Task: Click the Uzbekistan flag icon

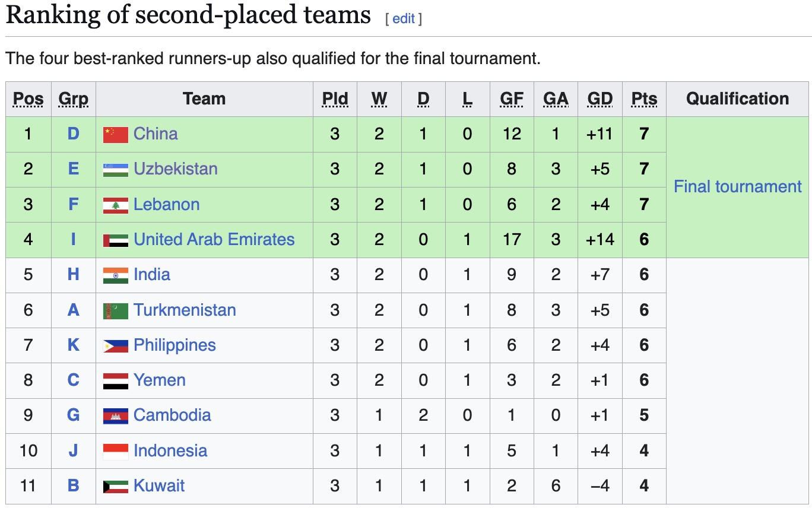Action: coord(115,170)
